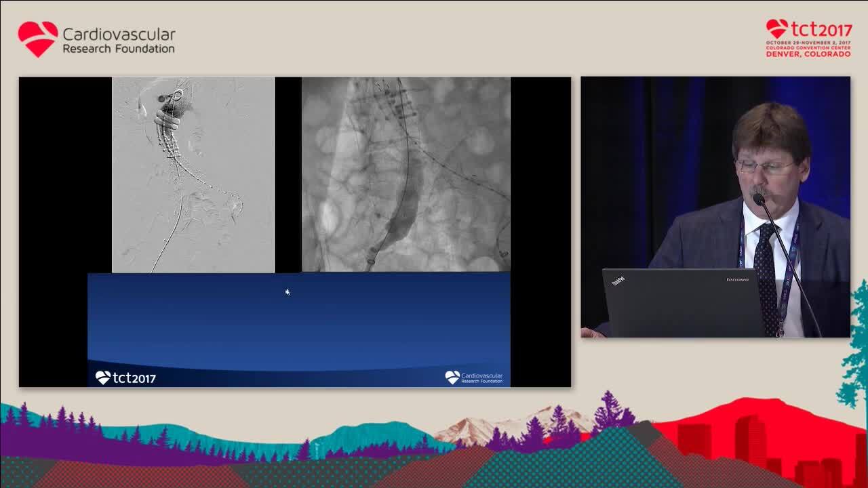Select the left subtraction angiogram image
This screenshot has width=868, height=488.
pos(193,175)
